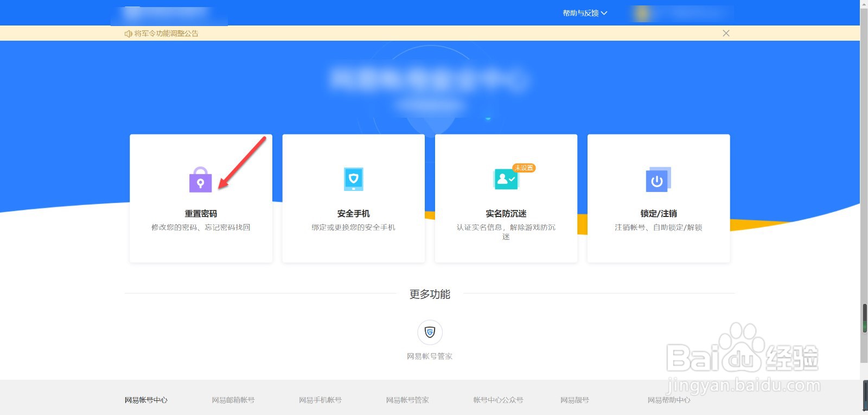
Task: Open the 实名防沉迷 card title
Action: point(506,214)
